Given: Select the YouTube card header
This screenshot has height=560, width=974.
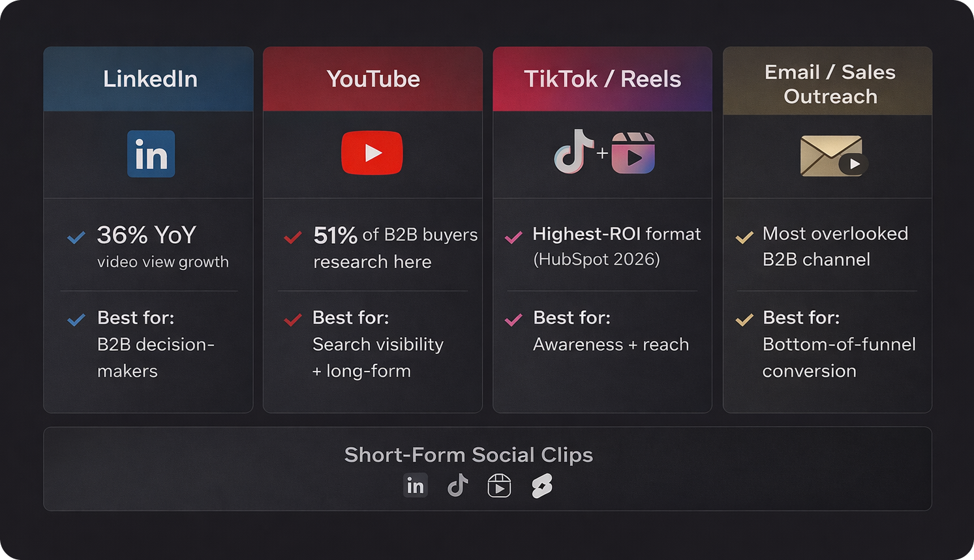Looking at the screenshot, I should (x=373, y=79).
